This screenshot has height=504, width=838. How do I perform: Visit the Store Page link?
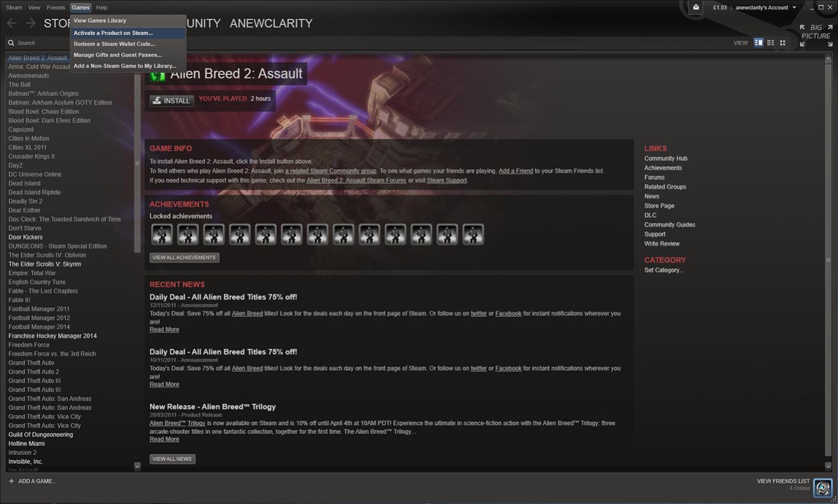[659, 206]
